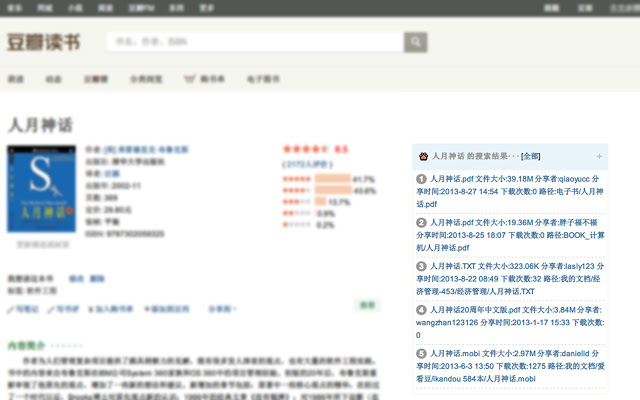
Task: Open result 2 人月神话.pdf 19.36M download
Action: coord(510,235)
